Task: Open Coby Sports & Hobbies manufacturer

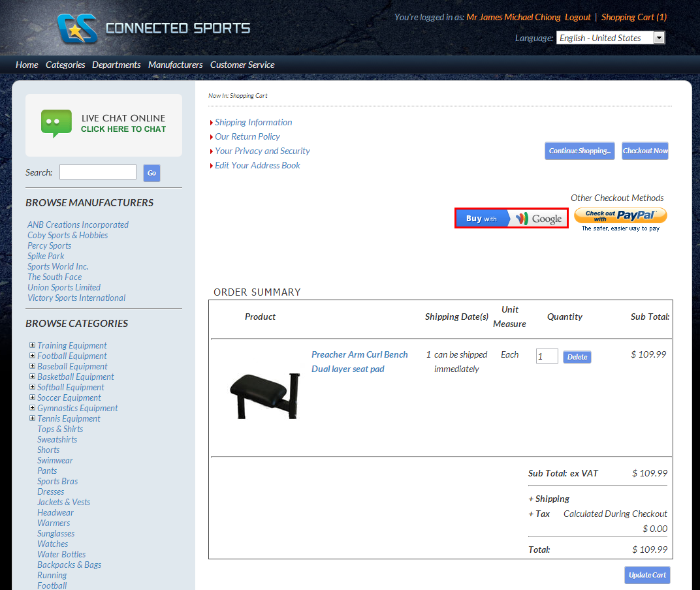Action: (67, 235)
